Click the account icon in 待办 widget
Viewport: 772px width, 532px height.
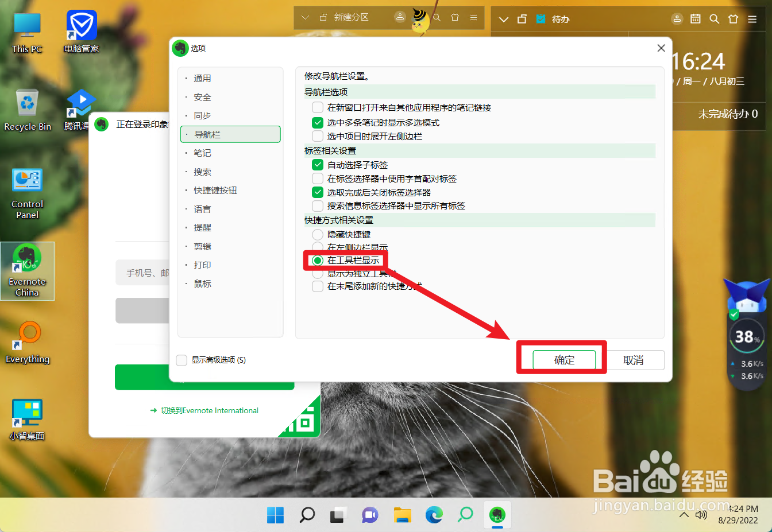pos(677,19)
